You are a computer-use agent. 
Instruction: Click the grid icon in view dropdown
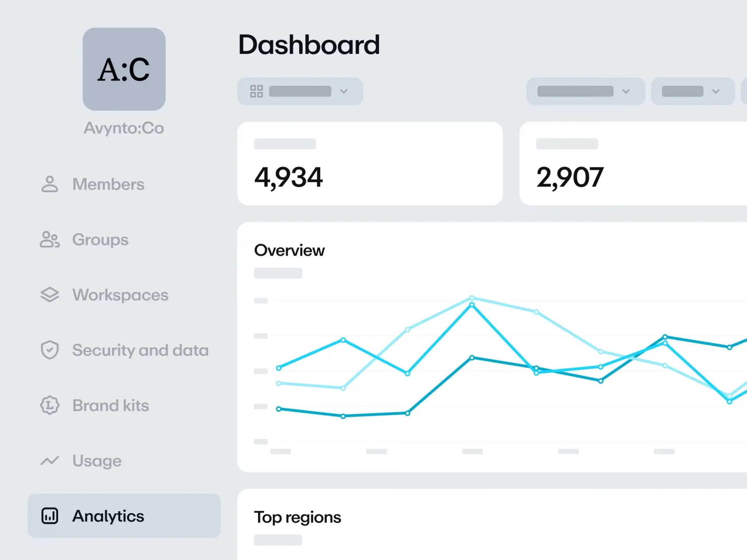tap(256, 91)
